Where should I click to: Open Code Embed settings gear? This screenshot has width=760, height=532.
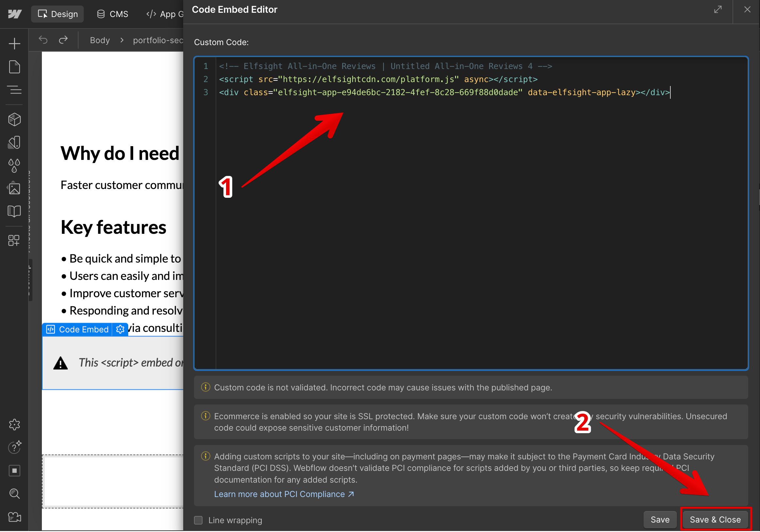click(x=120, y=329)
